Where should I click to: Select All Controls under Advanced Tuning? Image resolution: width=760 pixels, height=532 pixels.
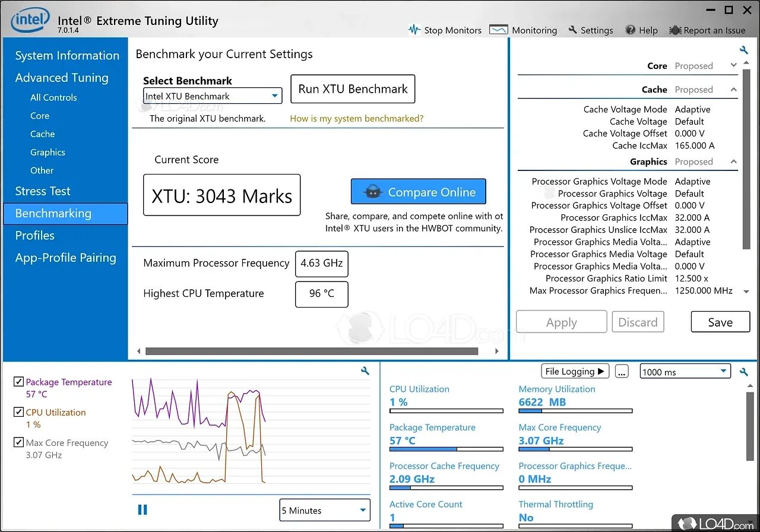(x=53, y=97)
